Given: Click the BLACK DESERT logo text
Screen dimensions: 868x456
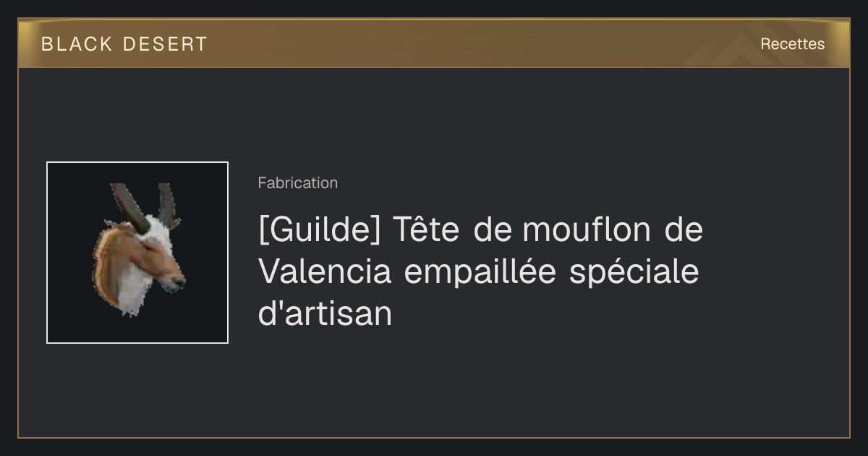Looking at the screenshot, I should (124, 44).
